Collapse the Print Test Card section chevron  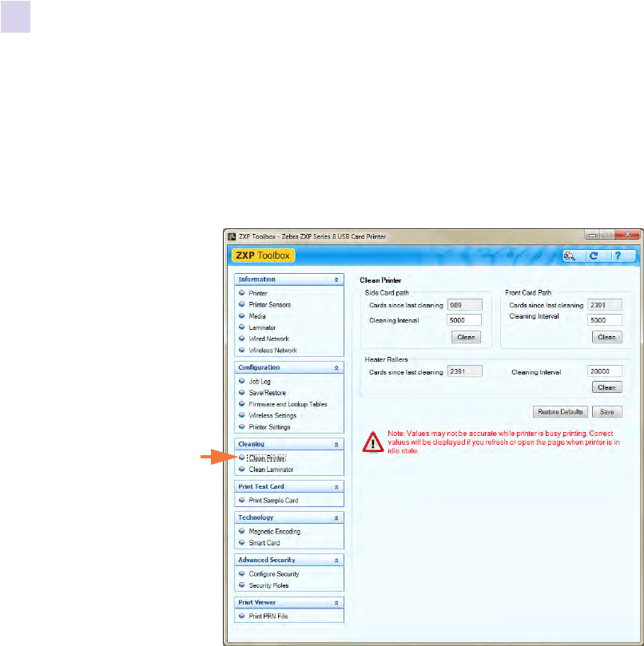[x=336, y=487]
